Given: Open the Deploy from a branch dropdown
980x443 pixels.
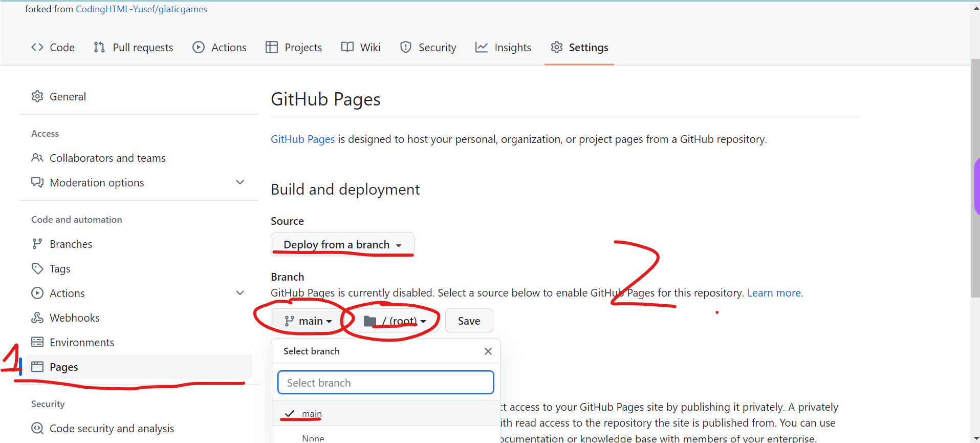Looking at the screenshot, I should pos(342,245).
